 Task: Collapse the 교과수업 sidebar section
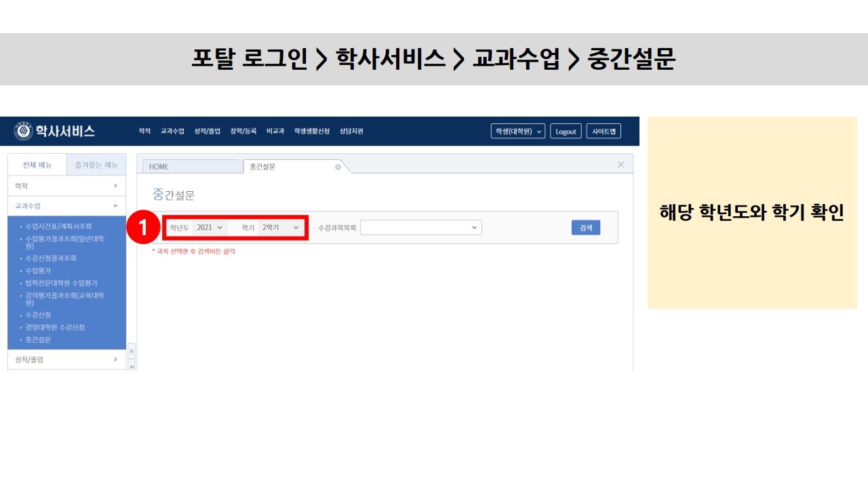click(x=66, y=206)
